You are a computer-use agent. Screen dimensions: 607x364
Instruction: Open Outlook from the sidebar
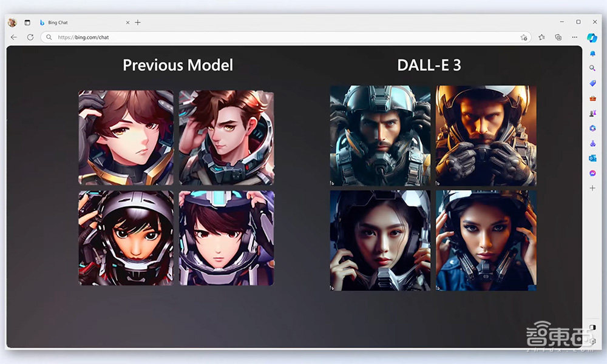click(592, 158)
